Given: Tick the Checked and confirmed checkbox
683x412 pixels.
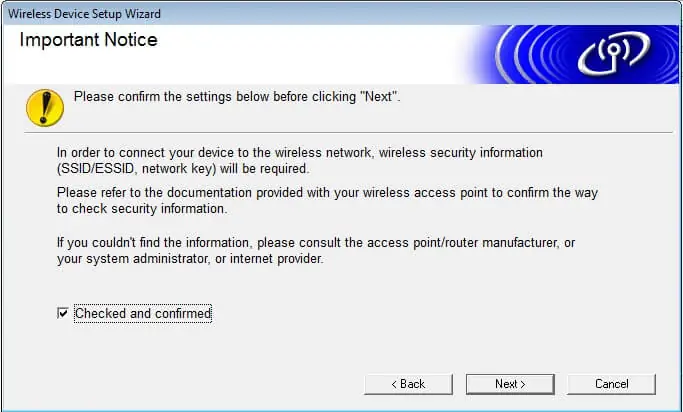Looking at the screenshot, I should click(63, 314).
